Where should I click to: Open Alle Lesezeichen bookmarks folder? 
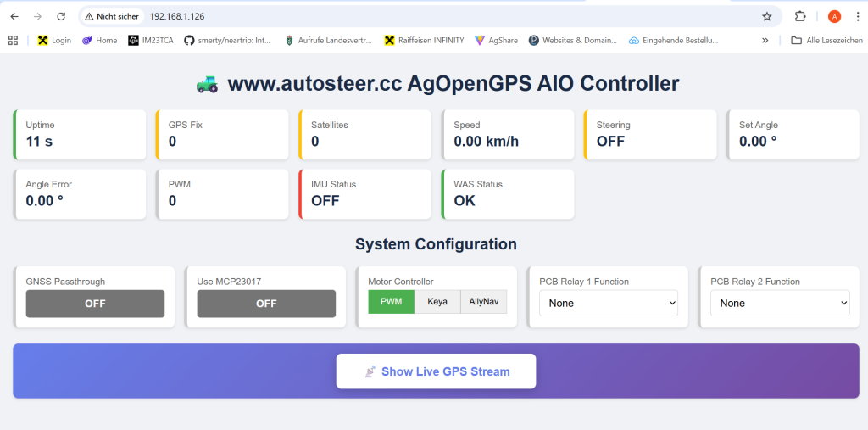826,40
